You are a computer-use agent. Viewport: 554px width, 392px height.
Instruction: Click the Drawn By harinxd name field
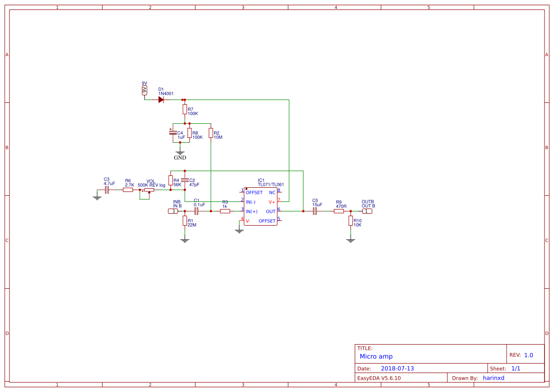tap(494, 378)
